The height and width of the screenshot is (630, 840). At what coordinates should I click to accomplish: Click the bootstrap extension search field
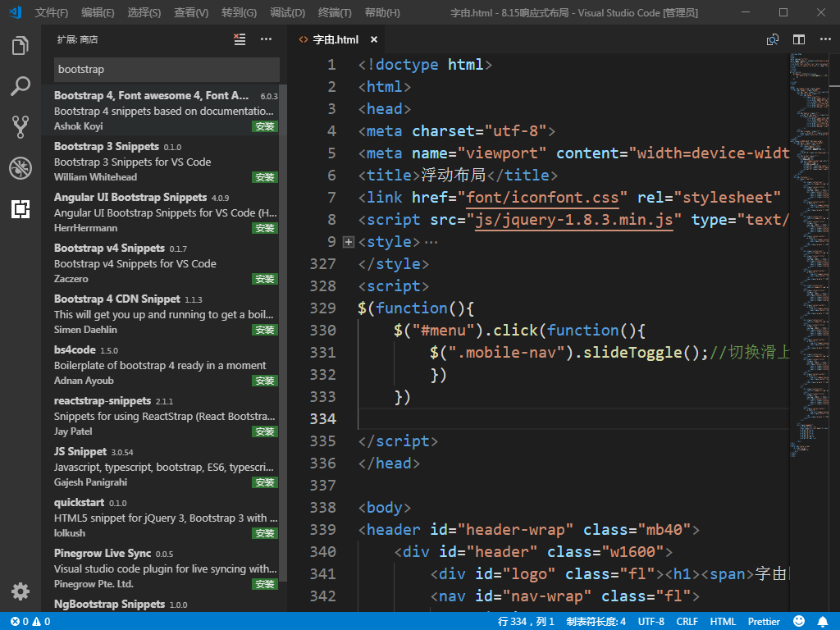point(167,70)
